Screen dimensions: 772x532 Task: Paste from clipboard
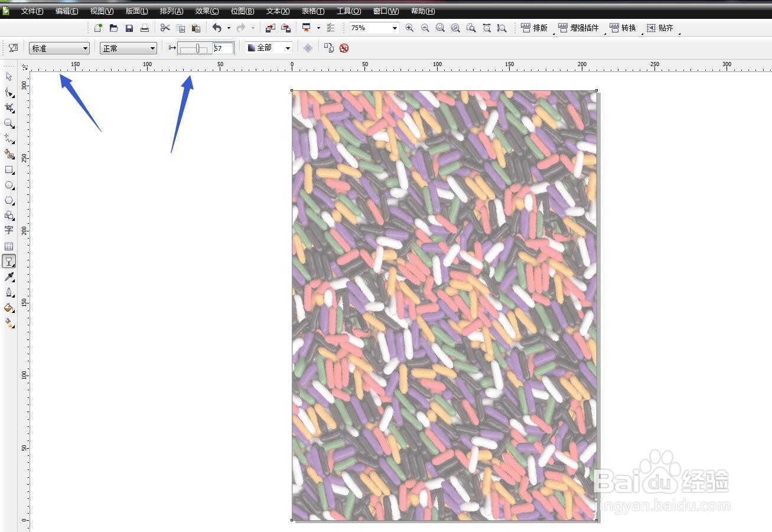point(196,28)
